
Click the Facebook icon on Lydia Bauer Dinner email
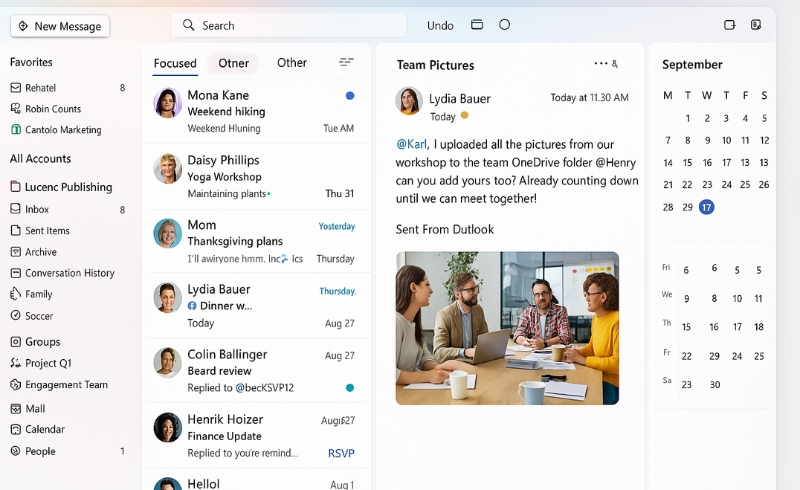click(192, 306)
